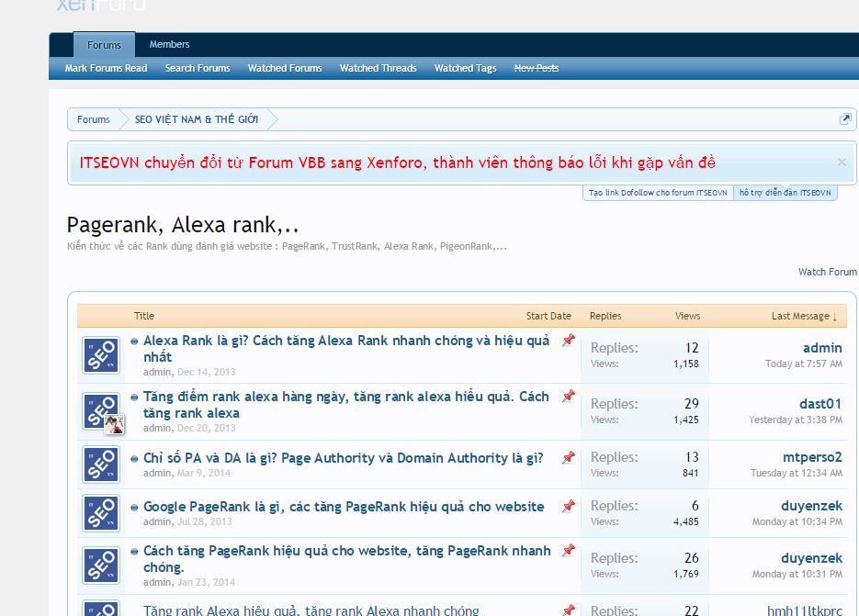Open thread 'Chỉ số PA và DA là gì?'

pos(344,458)
